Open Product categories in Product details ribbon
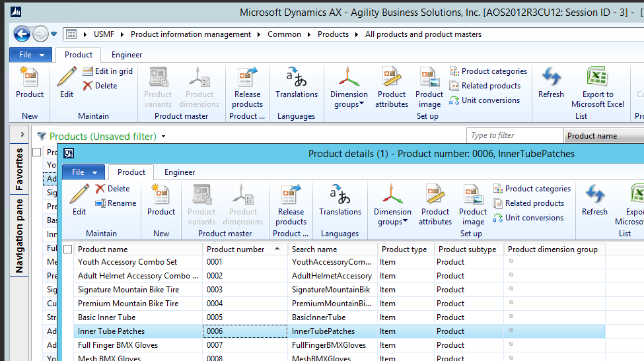Image resolution: width=644 pixels, height=361 pixels. [x=532, y=189]
